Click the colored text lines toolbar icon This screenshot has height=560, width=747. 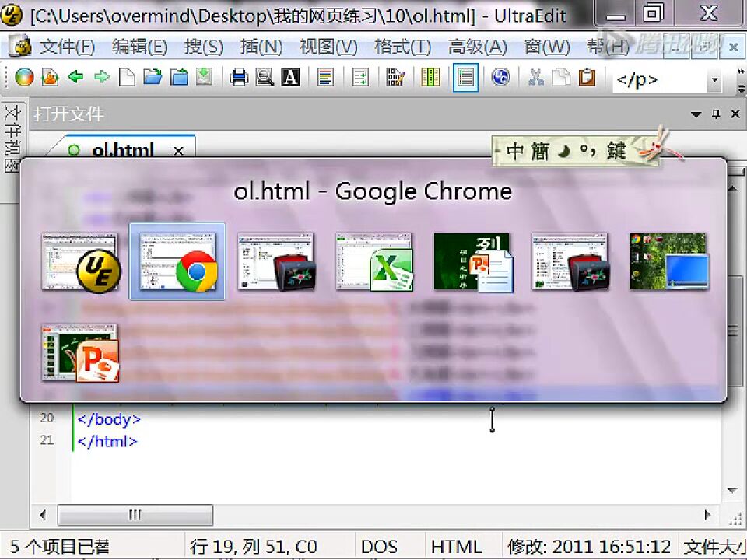coord(325,77)
